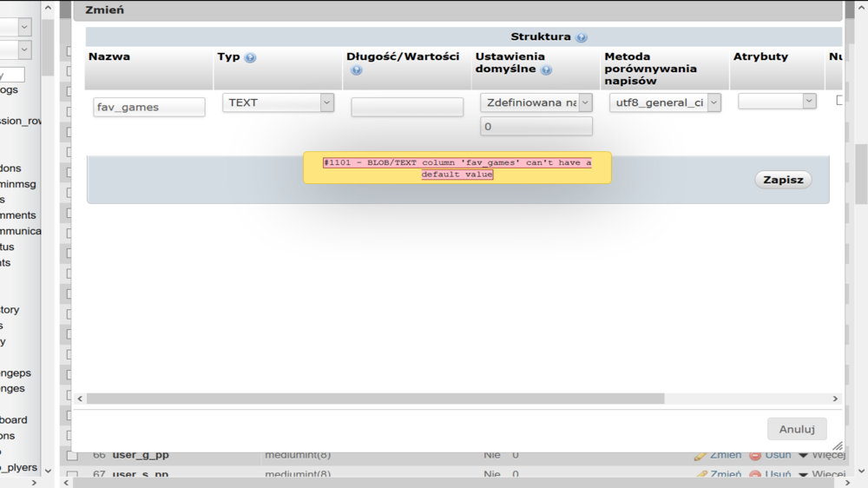Open the empty Atrybuty dropdown
The width and height of the screenshot is (868, 488).
click(x=777, y=102)
